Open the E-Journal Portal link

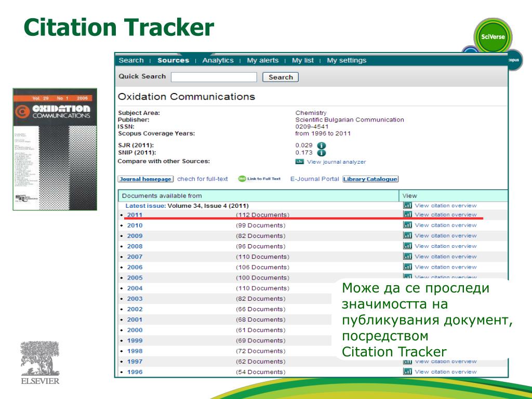(314, 179)
